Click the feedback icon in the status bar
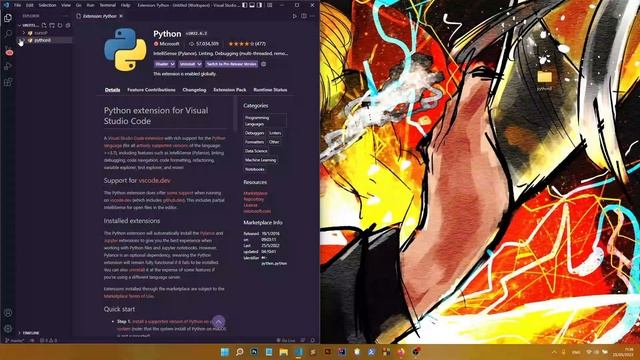The height and width of the screenshot is (360, 640). coord(303,340)
